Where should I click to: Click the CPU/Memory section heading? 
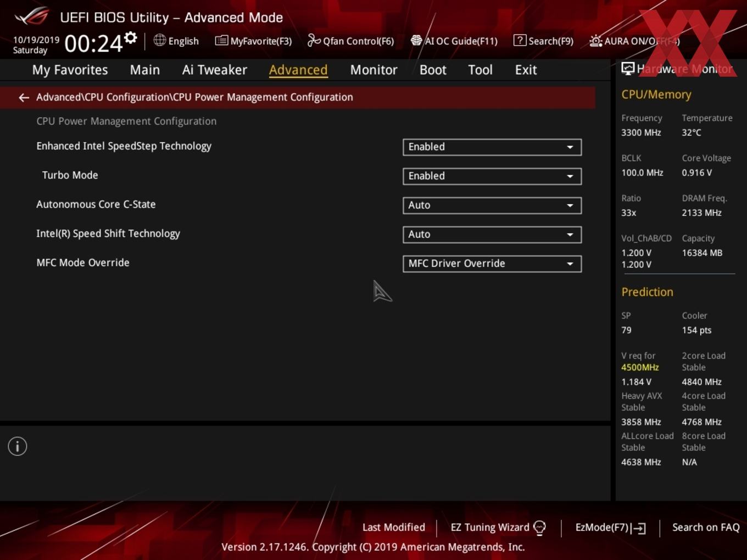point(656,94)
